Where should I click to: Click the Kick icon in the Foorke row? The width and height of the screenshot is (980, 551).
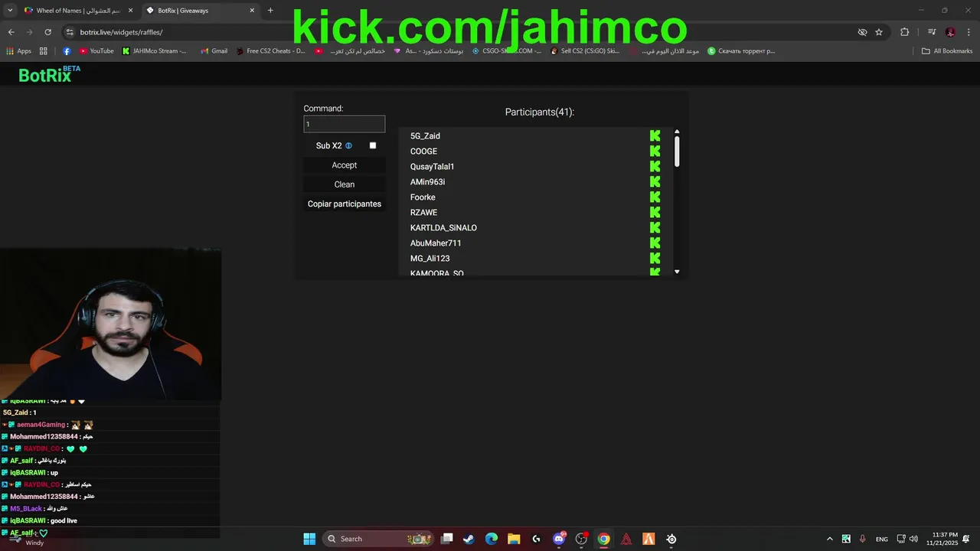[x=655, y=197]
